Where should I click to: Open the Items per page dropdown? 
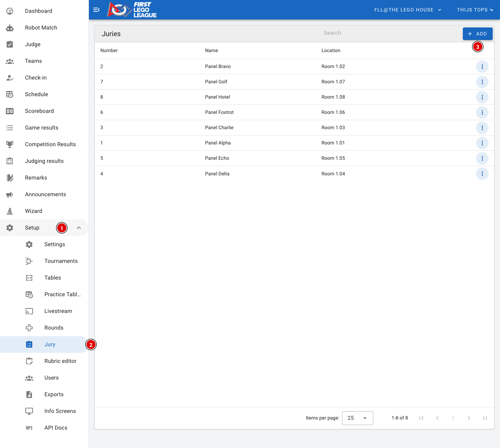tap(357, 418)
